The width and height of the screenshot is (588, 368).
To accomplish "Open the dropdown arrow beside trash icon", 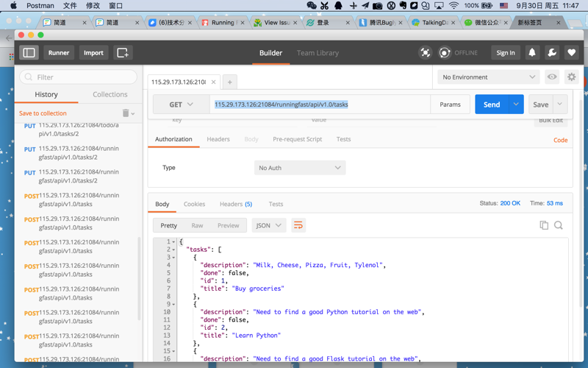I will tap(133, 113).
